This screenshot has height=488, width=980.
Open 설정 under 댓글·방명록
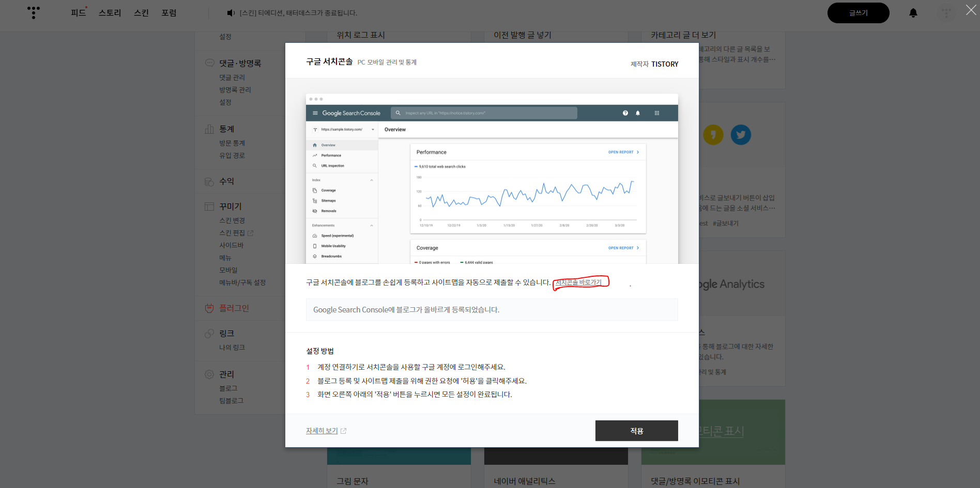225,102
